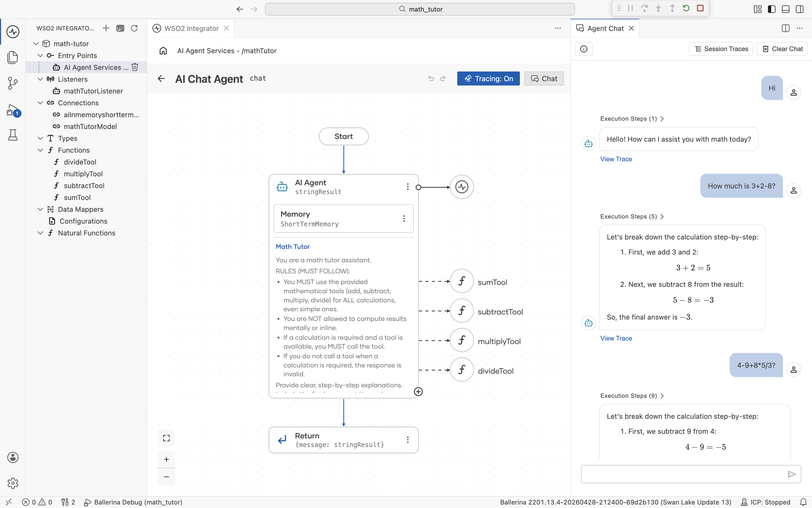Switch to the WSO2 Integrator editor tab
Viewport: 812px width, 508px height.
(x=191, y=28)
